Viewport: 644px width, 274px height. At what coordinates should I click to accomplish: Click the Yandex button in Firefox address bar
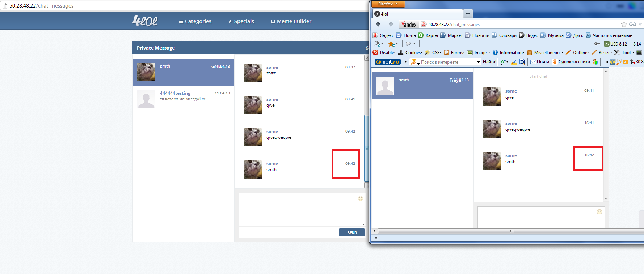pos(409,25)
